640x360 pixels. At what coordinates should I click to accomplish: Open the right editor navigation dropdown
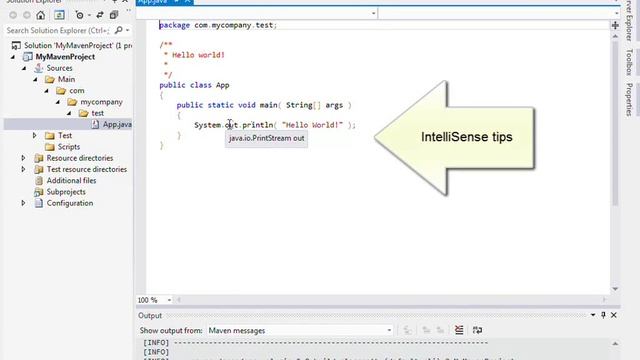pyautogui.click(x=616, y=13)
